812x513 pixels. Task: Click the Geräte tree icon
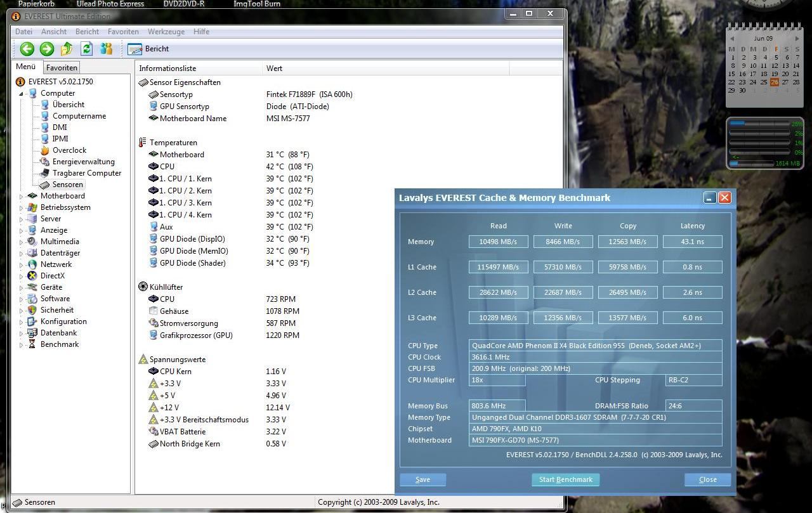click(x=32, y=287)
